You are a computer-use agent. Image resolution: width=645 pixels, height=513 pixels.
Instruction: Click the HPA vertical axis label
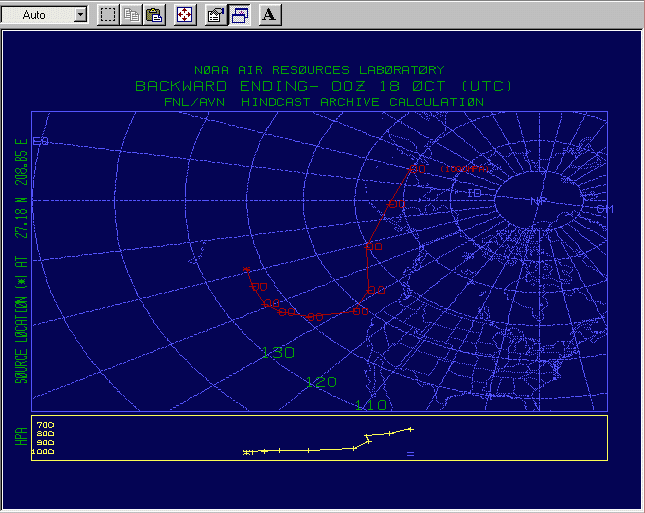click(20, 438)
